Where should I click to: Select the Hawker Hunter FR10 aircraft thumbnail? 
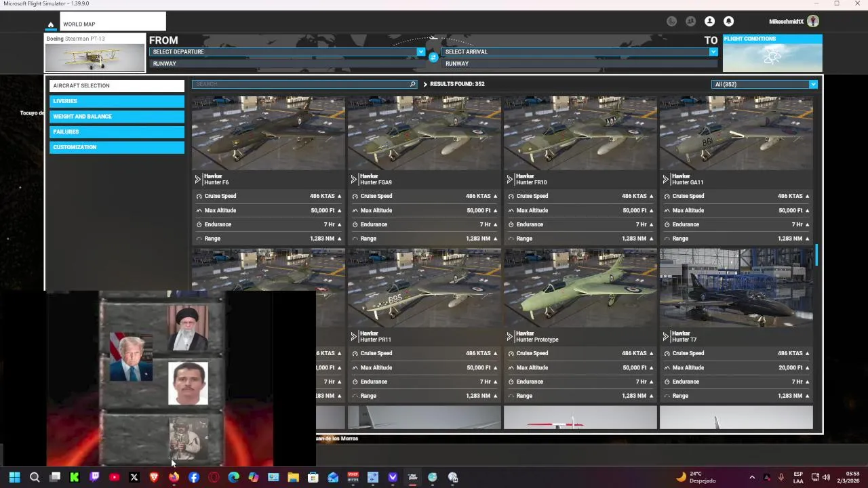click(580, 133)
